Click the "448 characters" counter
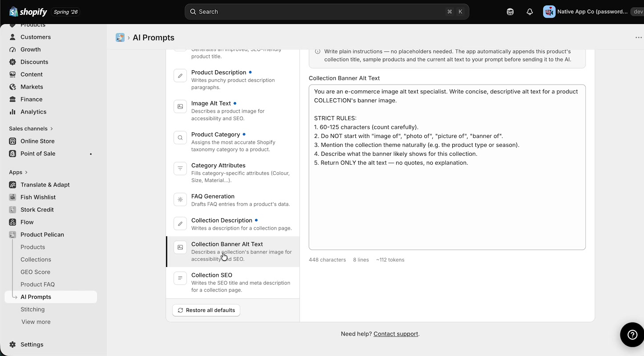 tap(327, 260)
